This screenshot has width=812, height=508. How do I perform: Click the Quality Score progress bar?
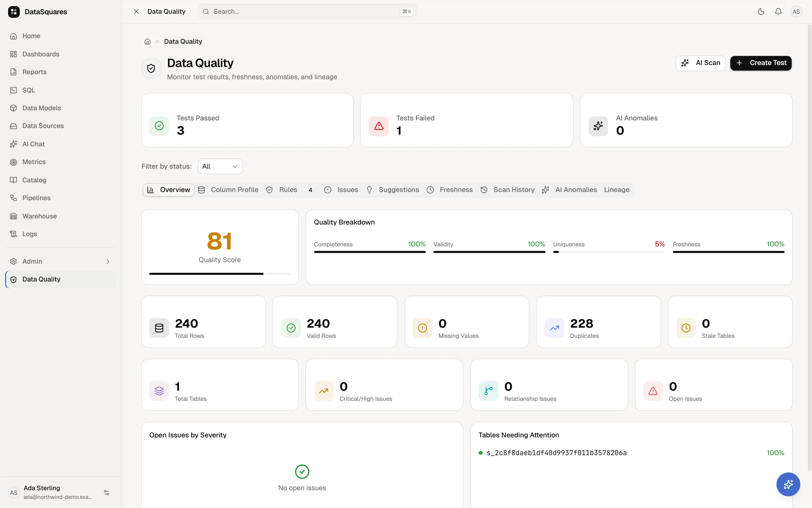pos(220,274)
